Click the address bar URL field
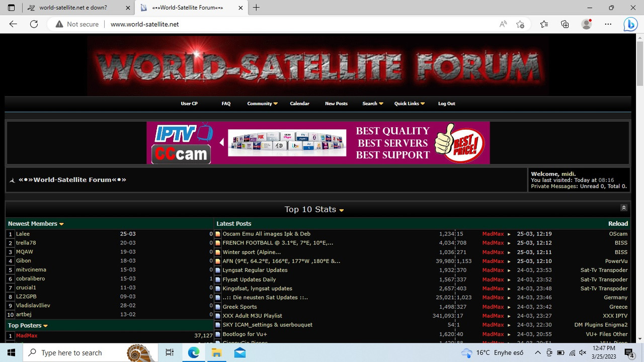This screenshot has height=362, width=644. pyautogui.click(x=302, y=24)
